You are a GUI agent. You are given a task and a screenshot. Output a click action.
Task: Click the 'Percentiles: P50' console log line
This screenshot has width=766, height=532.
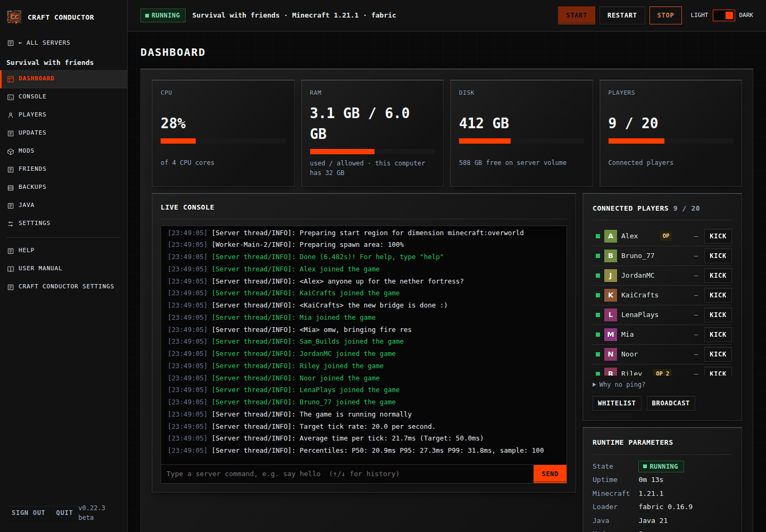356,451
